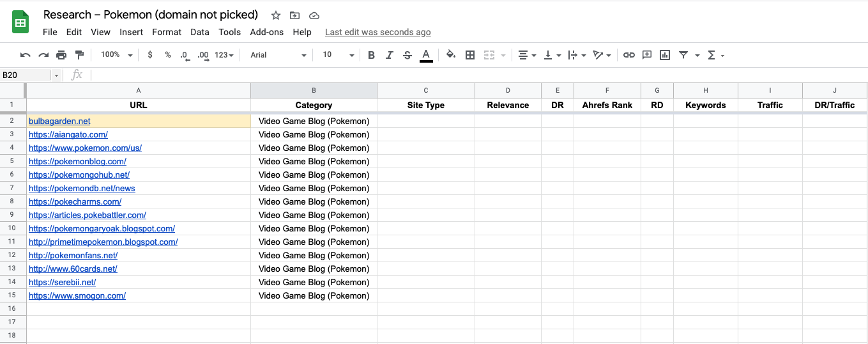The height and width of the screenshot is (344, 868).
Task: Create a filter
Action: (683, 55)
